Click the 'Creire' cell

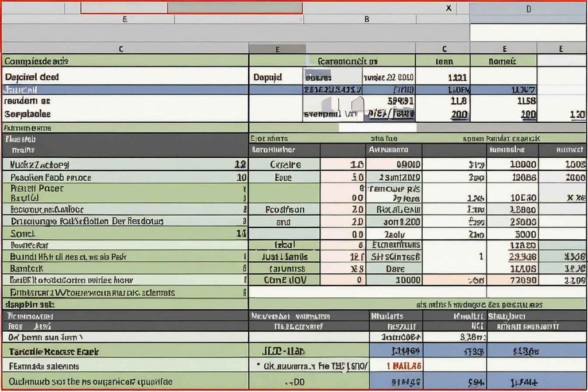click(x=285, y=165)
